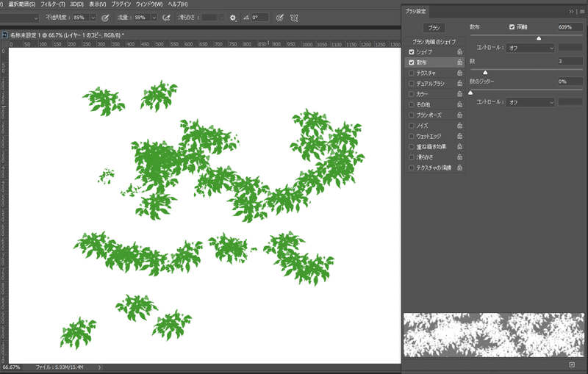This screenshot has height=374, width=588.
Task: Open symmetry paint butterfly icon
Action: pyautogui.click(x=295, y=18)
